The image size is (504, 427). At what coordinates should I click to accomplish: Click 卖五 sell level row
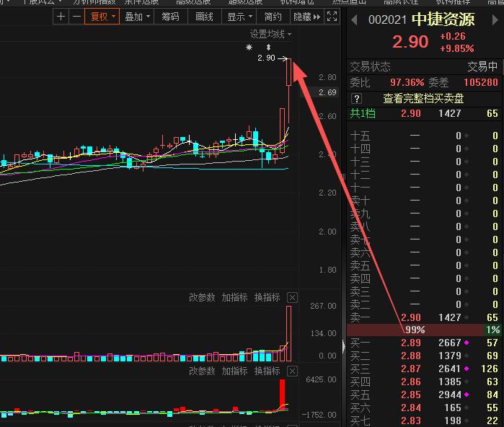424,265
